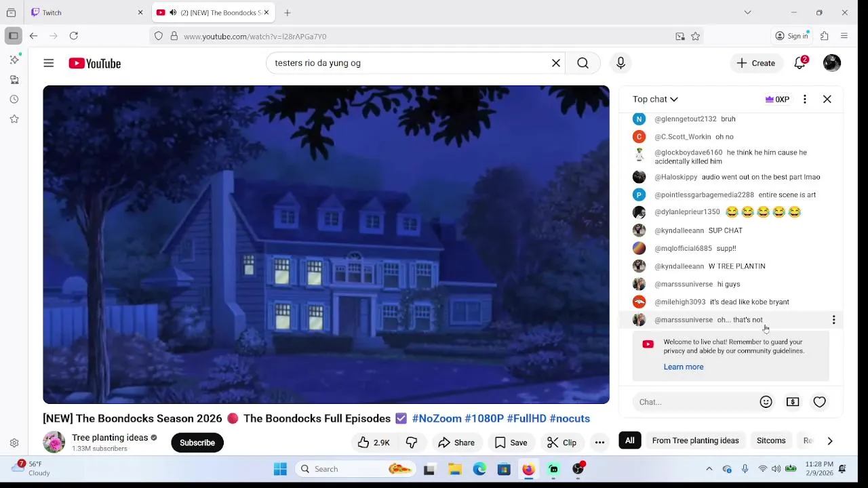Dislike the video with thumbs down

[412, 443]
